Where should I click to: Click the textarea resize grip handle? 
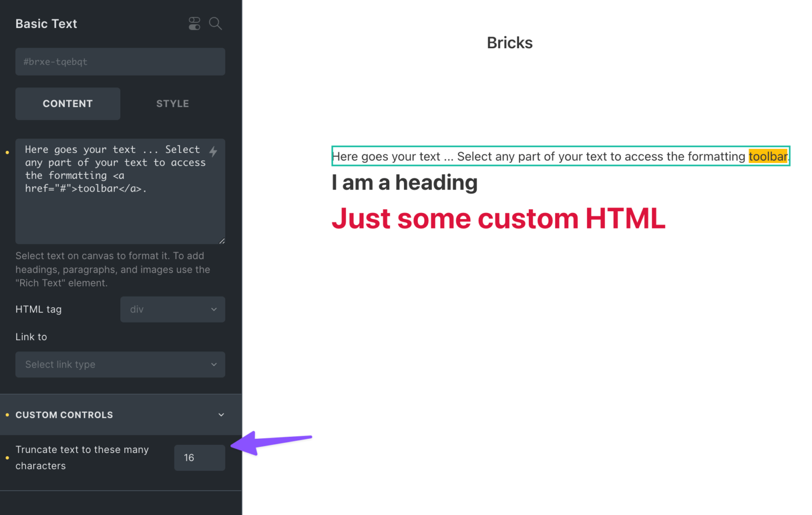click(222, 241)
